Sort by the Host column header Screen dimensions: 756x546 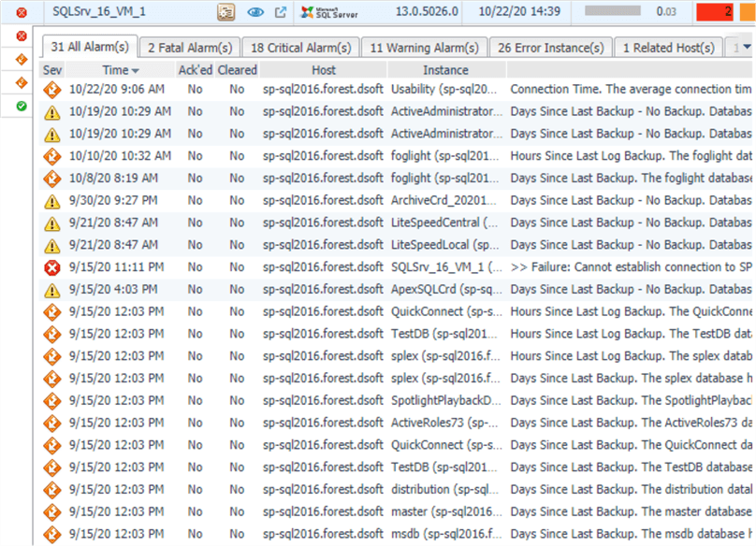coord(324,70)
